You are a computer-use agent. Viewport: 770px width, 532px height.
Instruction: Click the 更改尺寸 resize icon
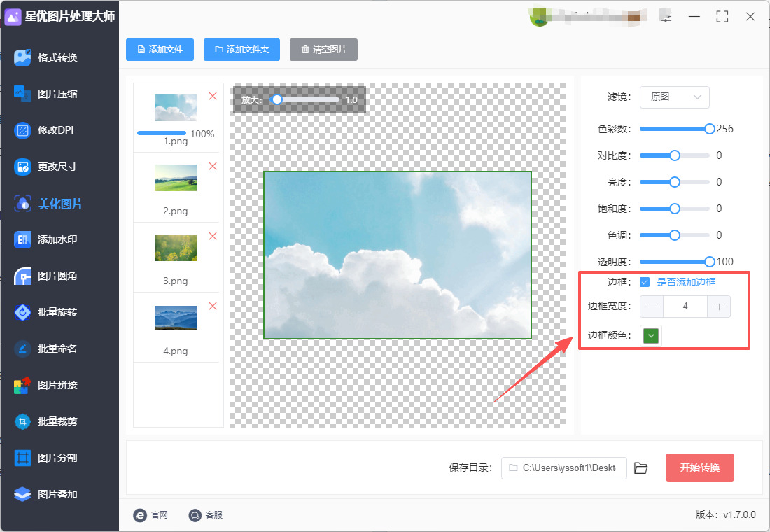pos(22,167)
